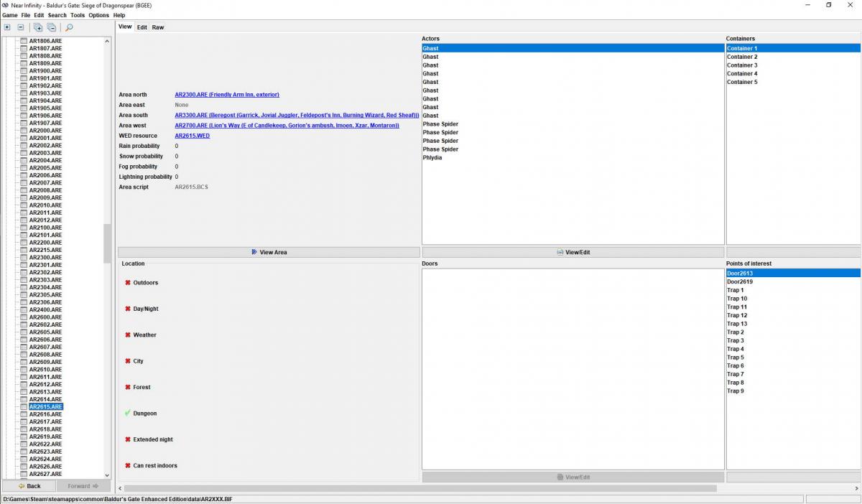Click the red cross icon next to Weather

(x=128, y=335)
